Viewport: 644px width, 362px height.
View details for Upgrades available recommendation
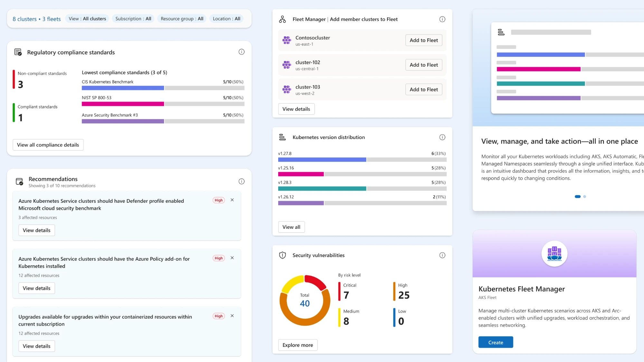click(x=37, y=346)
